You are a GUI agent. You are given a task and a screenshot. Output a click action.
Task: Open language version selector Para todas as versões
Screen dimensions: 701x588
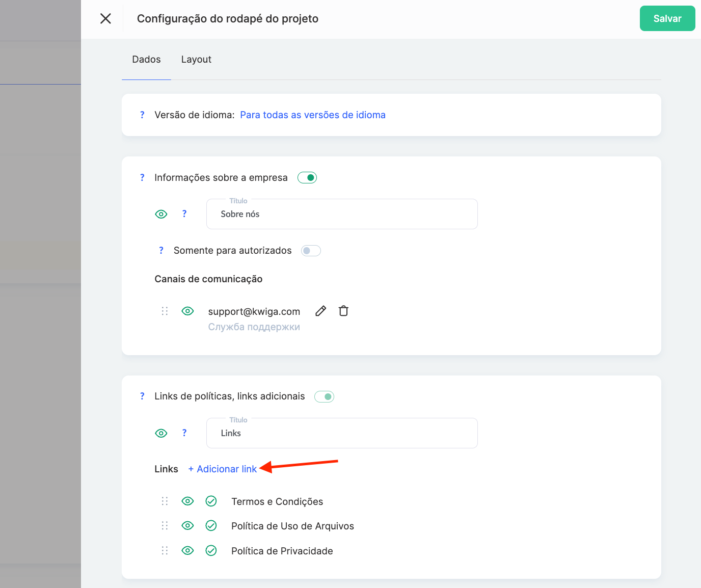[x=312, y=115]
